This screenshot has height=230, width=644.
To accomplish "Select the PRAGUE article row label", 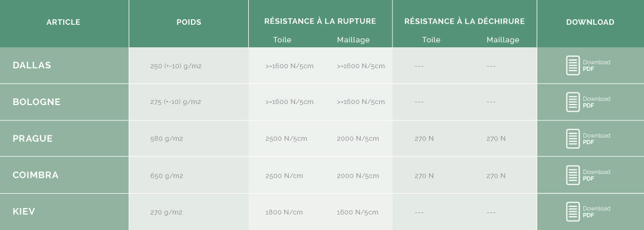I will coord(33,139).
